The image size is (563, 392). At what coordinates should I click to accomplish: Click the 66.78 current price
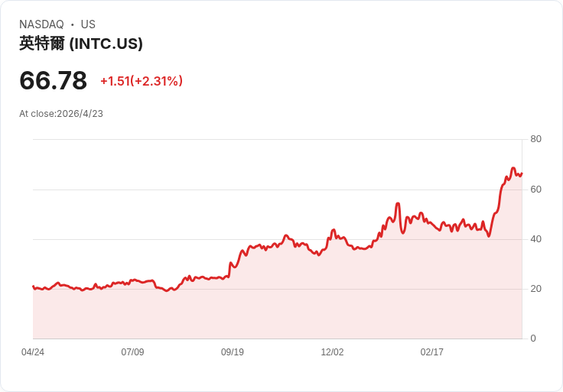pyautogui.click(x=53, y=80)
